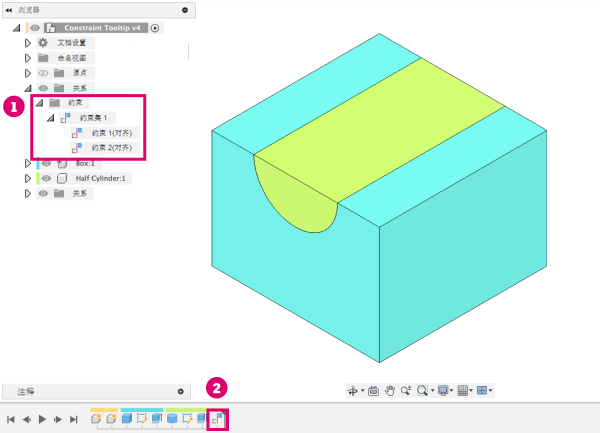Play the timeline
The height and width of the screenshot is (433, 600).
click(42, 419)
